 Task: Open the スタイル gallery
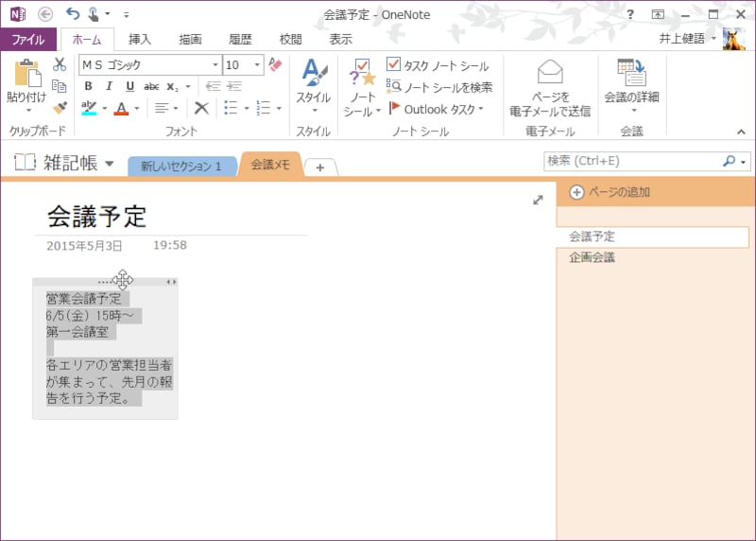tap(314, 86)
